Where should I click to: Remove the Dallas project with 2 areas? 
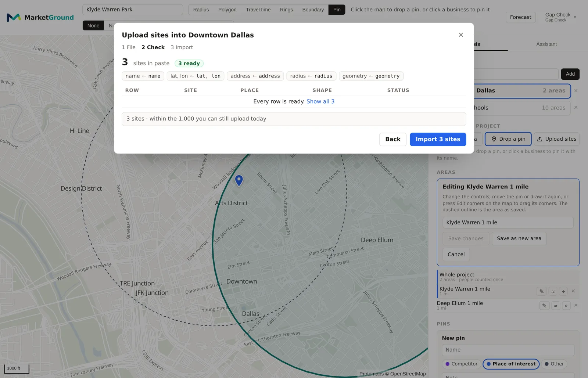point(576,91)
